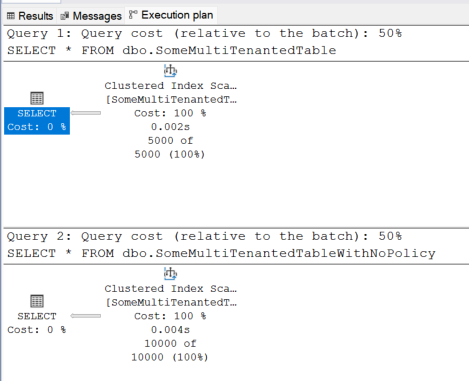Screen dimensions: 469x381
Task: Click Query 1 cost header text
Action: tap(204, 33)
